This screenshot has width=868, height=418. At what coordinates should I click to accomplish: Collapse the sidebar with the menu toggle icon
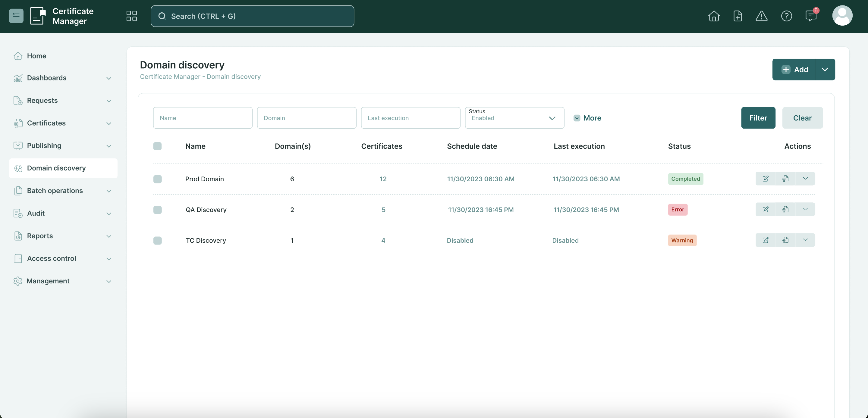tap(16, 16)
